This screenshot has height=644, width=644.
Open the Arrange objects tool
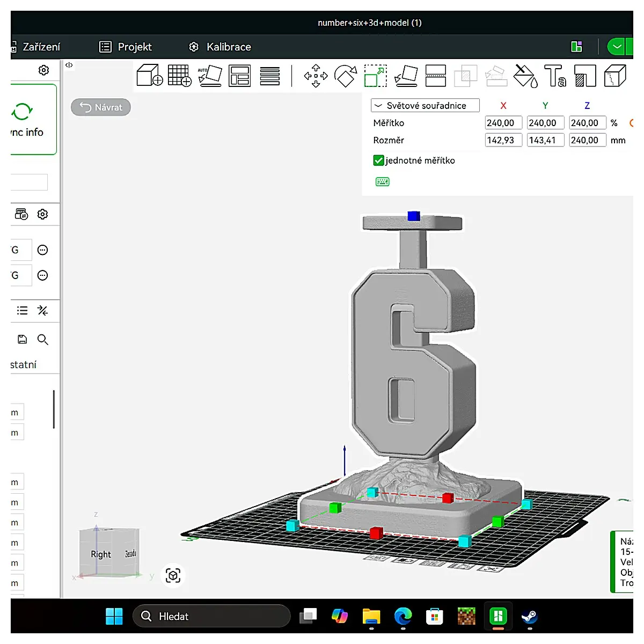[239, 76]
